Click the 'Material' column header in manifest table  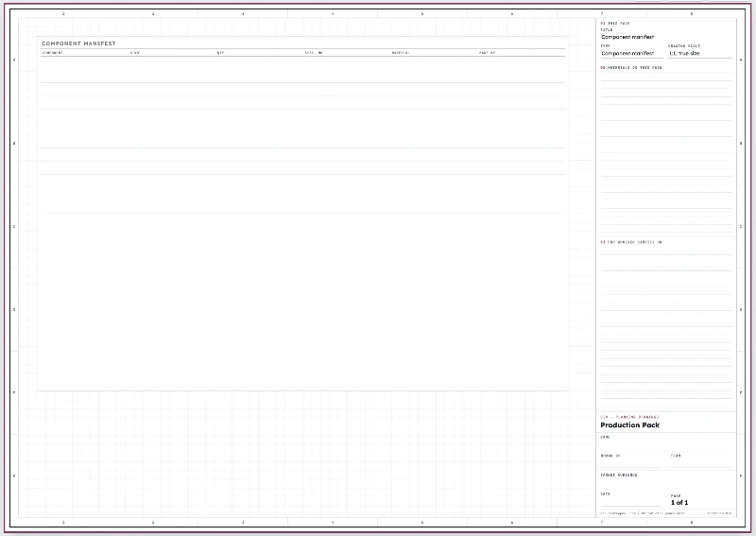pyautogui.click(x=401, y=53)
